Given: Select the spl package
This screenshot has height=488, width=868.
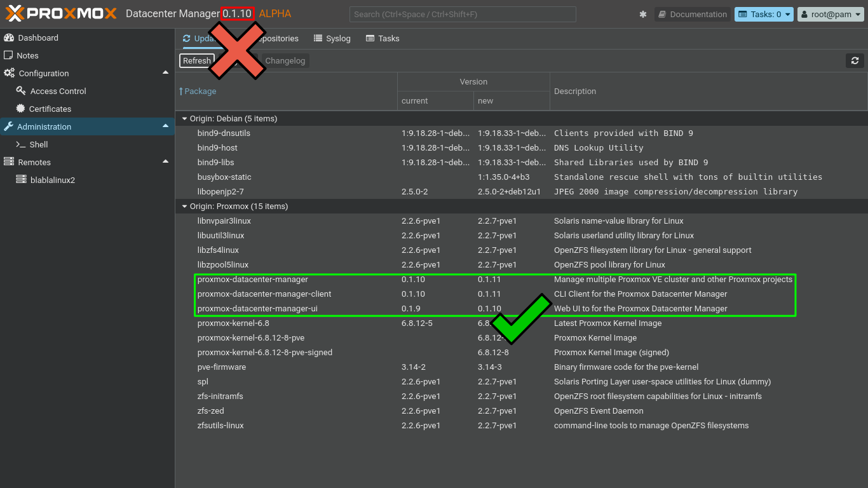Looking at the screenshot, I should click(203, 382).
